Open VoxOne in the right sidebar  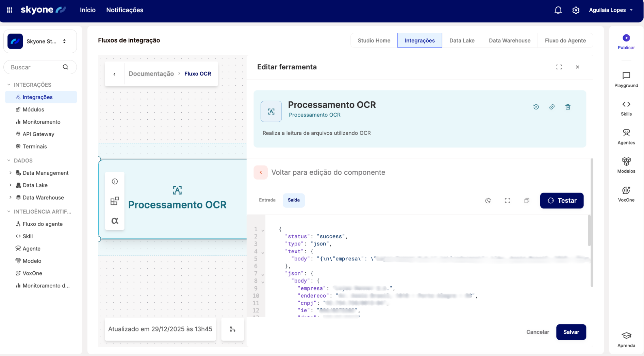[626, 194]
